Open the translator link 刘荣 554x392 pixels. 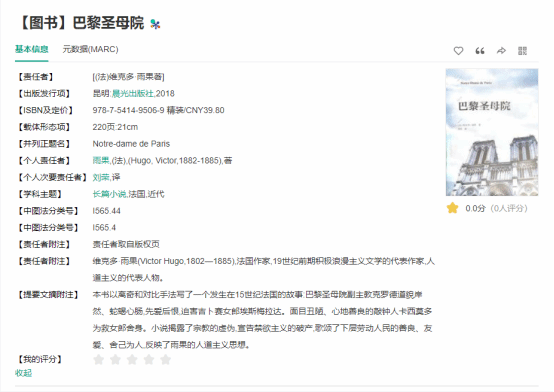pyautogui.click(x=101, y=177)
